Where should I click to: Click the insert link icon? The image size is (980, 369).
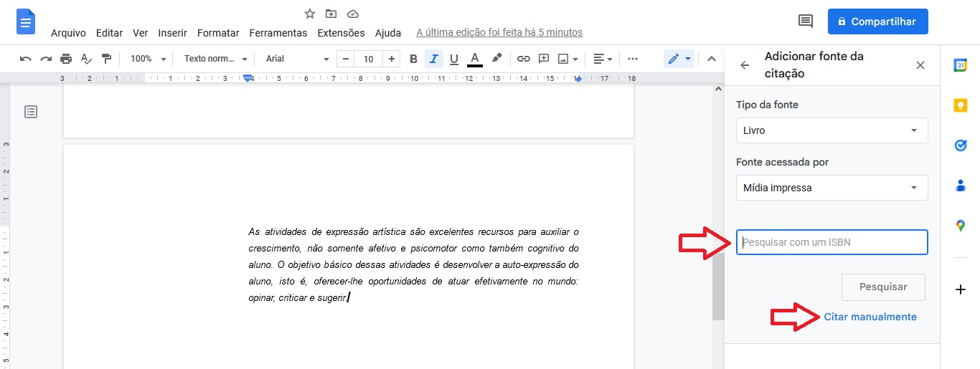(524, 59)
